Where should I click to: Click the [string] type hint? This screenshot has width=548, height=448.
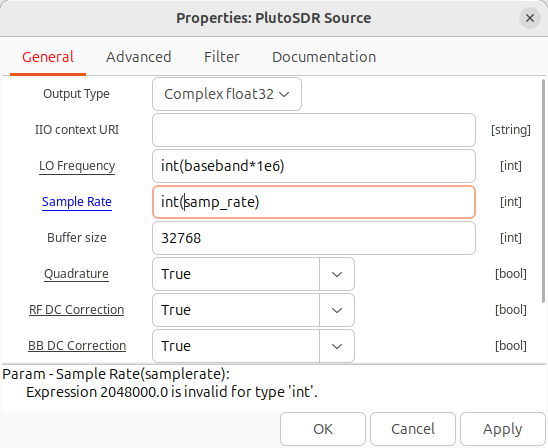point(511,130)
